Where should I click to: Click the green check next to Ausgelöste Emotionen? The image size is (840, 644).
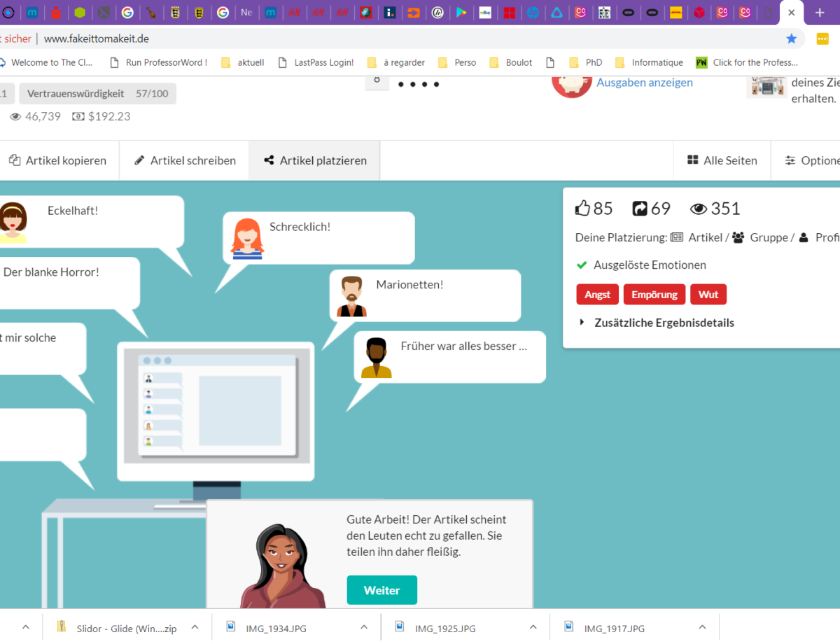[x=581, y=265]
